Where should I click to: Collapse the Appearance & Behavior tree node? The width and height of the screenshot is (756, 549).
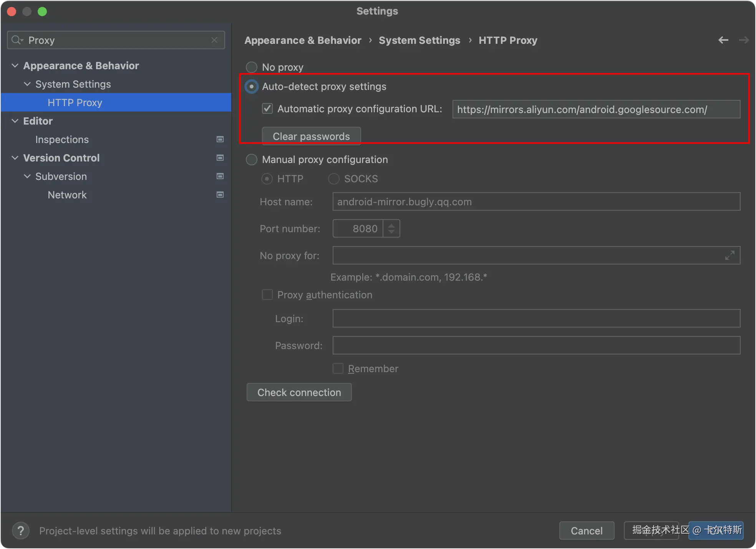tap(15, 66)
